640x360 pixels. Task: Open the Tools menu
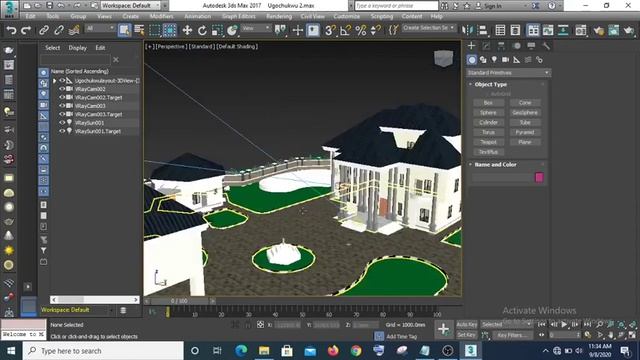coord(53,16)
